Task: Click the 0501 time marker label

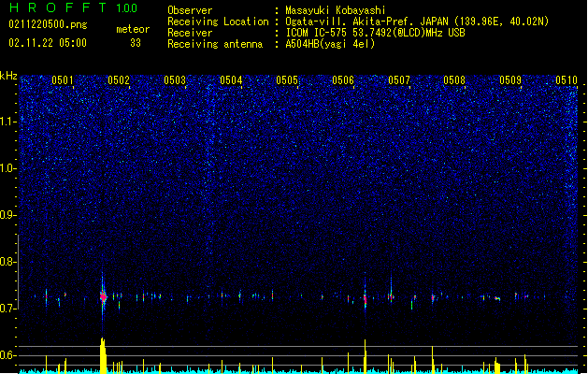Action: point(63,80)
